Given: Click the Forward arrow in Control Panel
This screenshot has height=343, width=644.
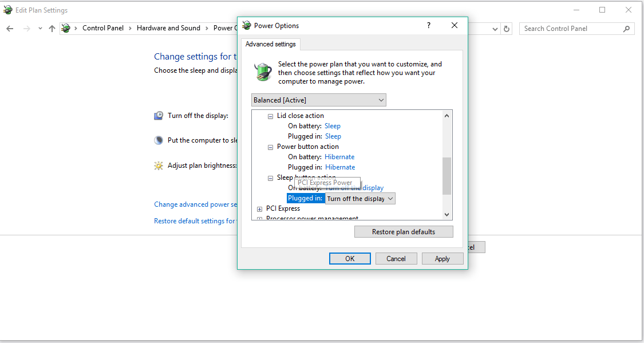Looking at the screenshot, I should (x=27, y=28).
